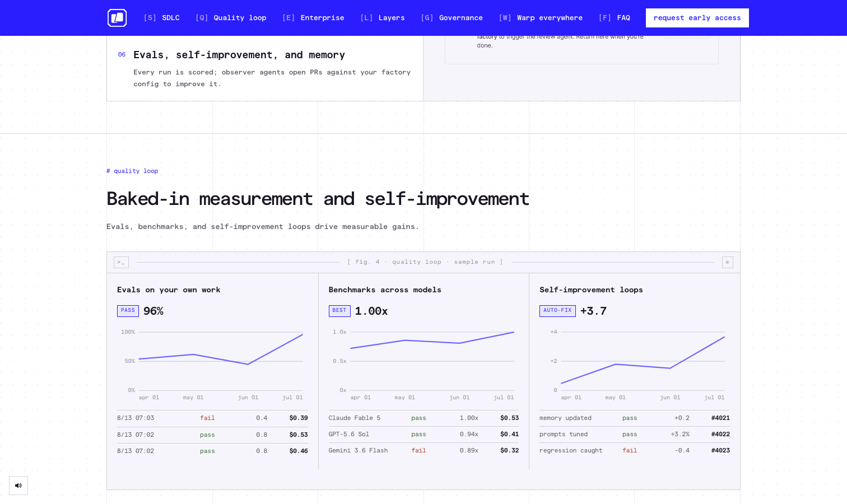Click $0.46 in the last evals row
The image size is (847, 504).
coord(299,451)
